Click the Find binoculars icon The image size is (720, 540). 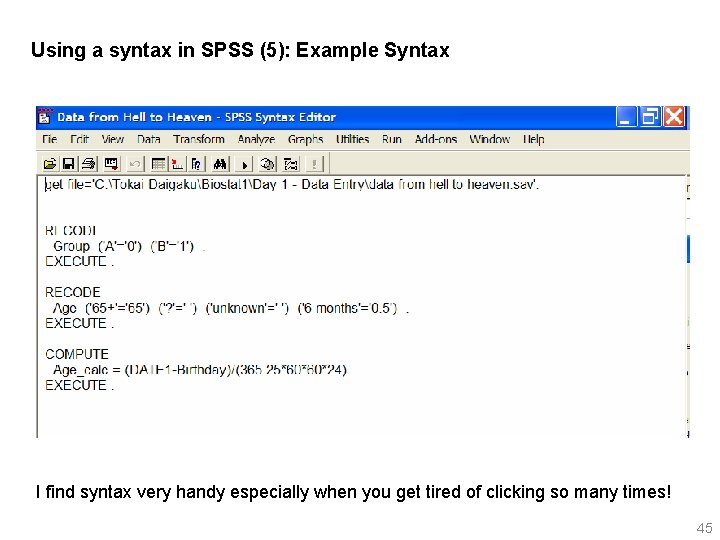click(x=220, y=163)
